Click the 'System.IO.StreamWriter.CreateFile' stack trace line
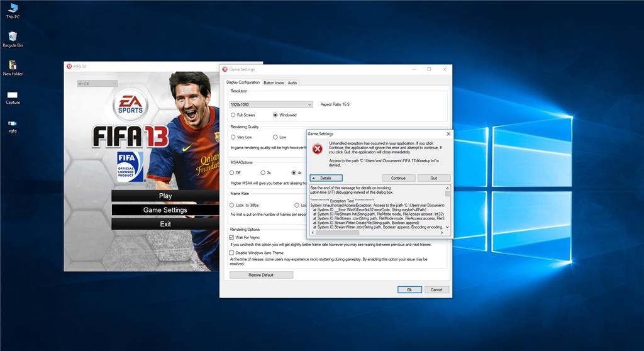 367,223
